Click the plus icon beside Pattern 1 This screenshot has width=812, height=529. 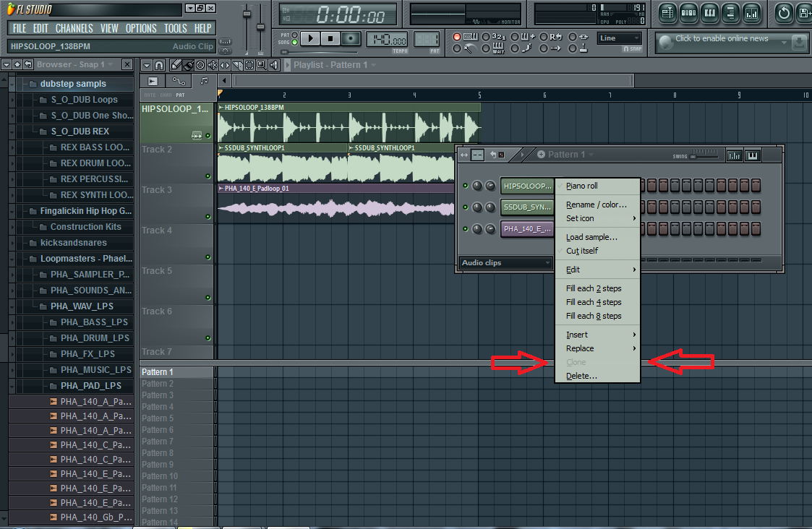point(541,154)
